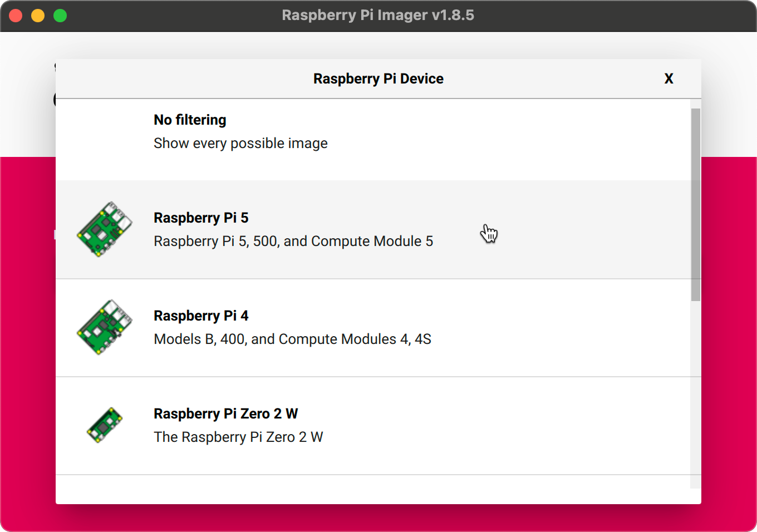The image size is (757, 532).
Task: Click the Raspberry Pi 4 heading text
Action: coord(201,316)
